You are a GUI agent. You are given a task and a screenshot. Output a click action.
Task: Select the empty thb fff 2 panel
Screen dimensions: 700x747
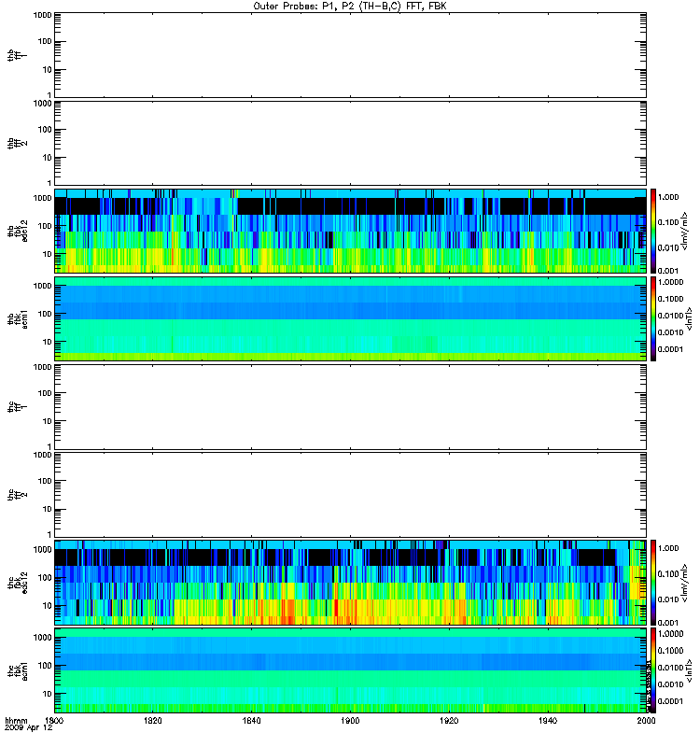[350, 143]
